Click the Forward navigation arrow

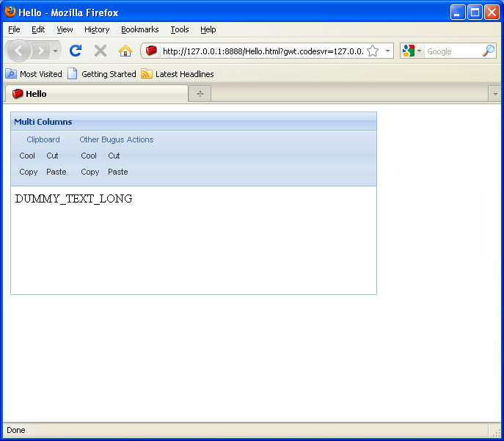(x=41, y=51)
